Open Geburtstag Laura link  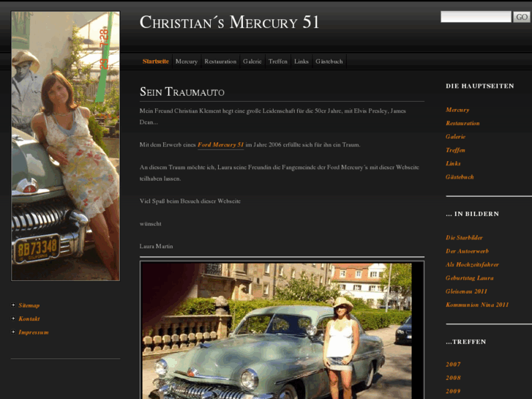click(x=470, y=277)
